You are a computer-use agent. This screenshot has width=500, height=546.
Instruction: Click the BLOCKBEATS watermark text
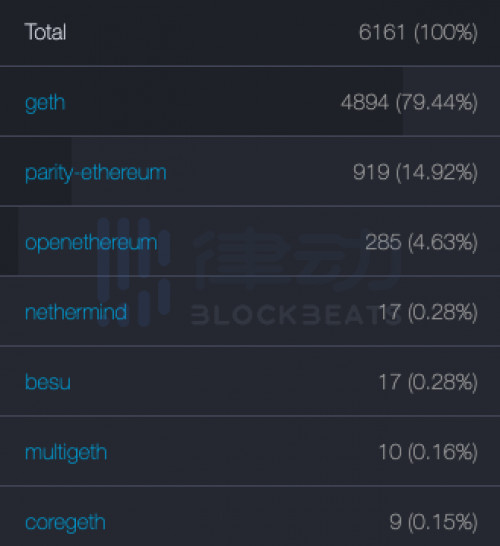296,315
